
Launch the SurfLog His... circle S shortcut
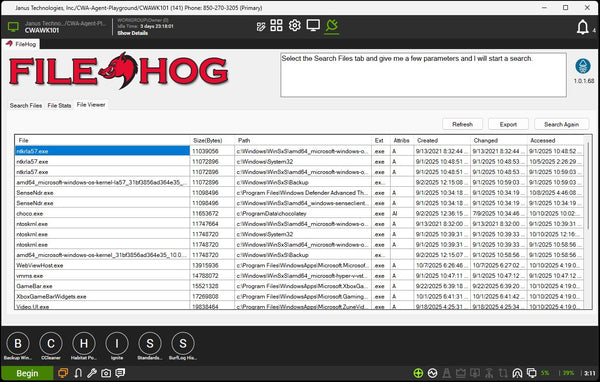183,344
